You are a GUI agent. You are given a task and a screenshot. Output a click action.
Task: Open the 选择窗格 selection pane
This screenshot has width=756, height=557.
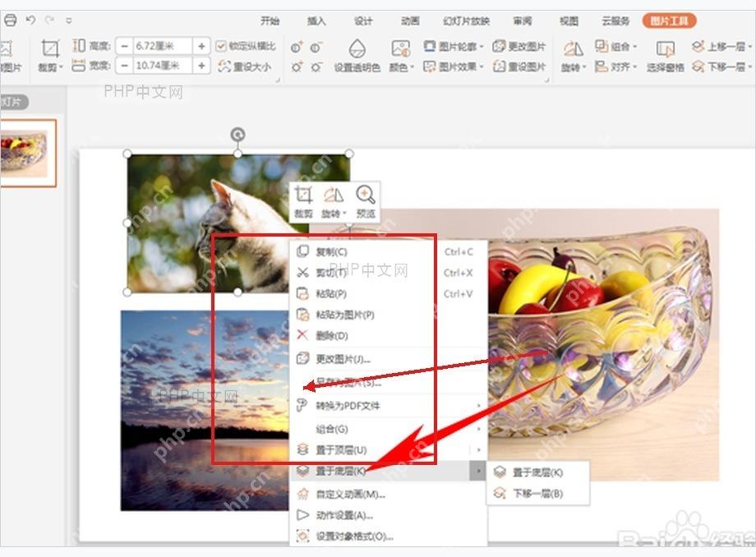[x=666, y=55]
